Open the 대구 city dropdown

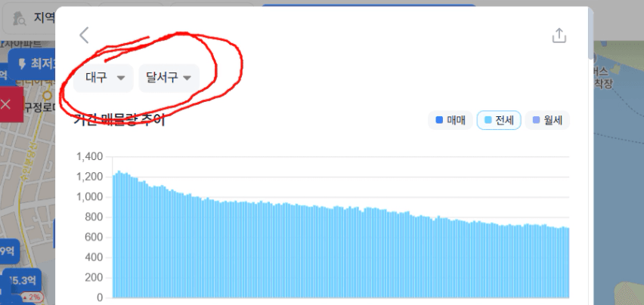(104, 78)
